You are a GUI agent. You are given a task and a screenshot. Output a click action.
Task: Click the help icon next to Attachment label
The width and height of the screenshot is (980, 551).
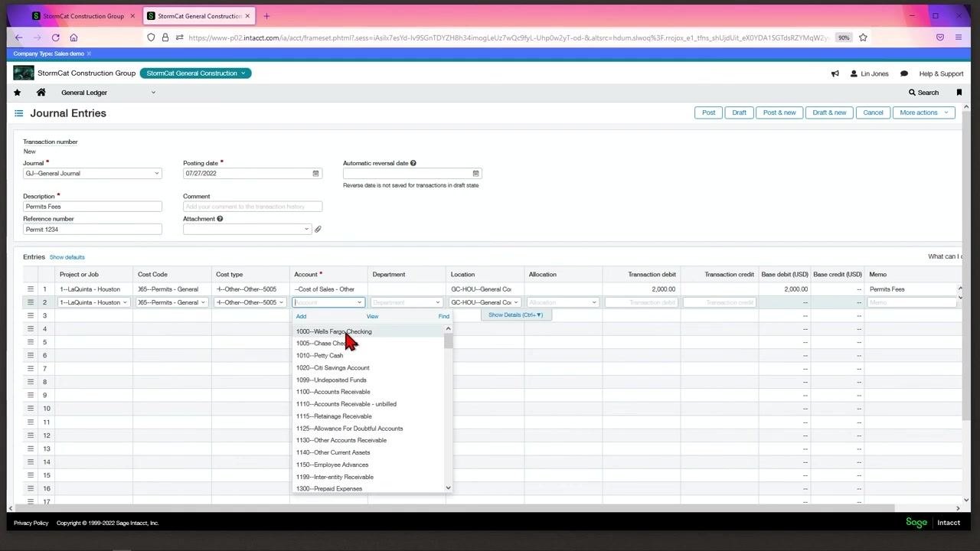coord(220,219)
